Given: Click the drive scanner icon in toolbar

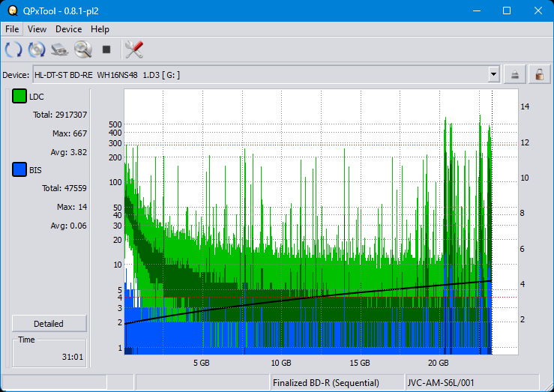Looking at the screenshot, I should [x=60, y=50].
